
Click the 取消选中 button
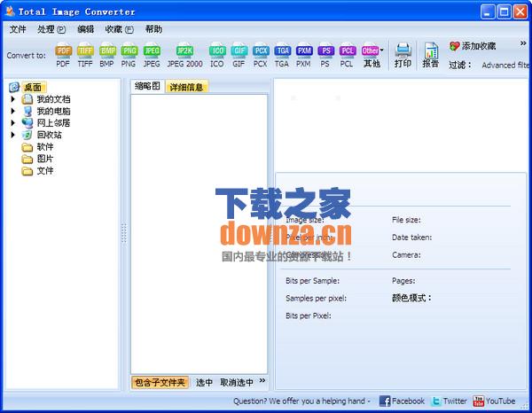(x=237, y=383)
